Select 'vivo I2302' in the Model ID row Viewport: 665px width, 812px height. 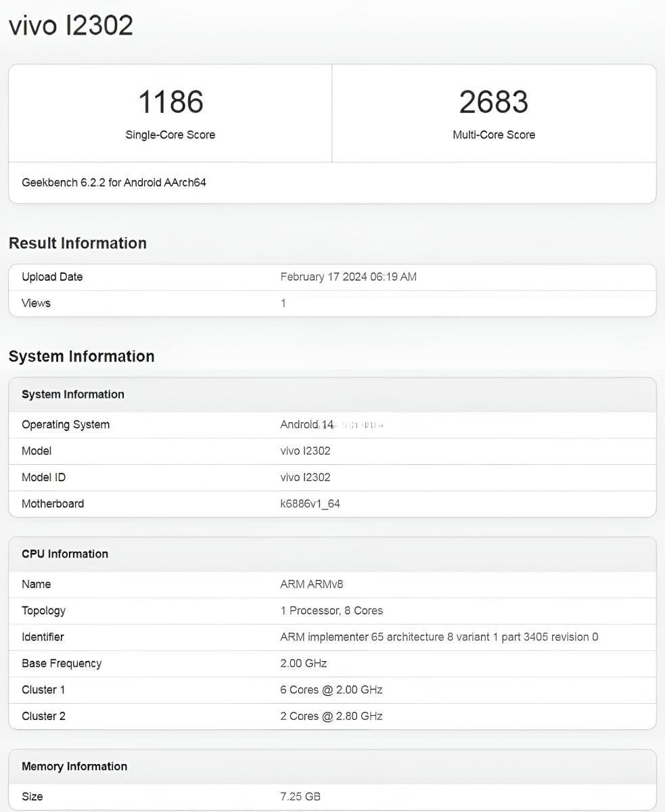pyautogui.click(x=305, y=477)
